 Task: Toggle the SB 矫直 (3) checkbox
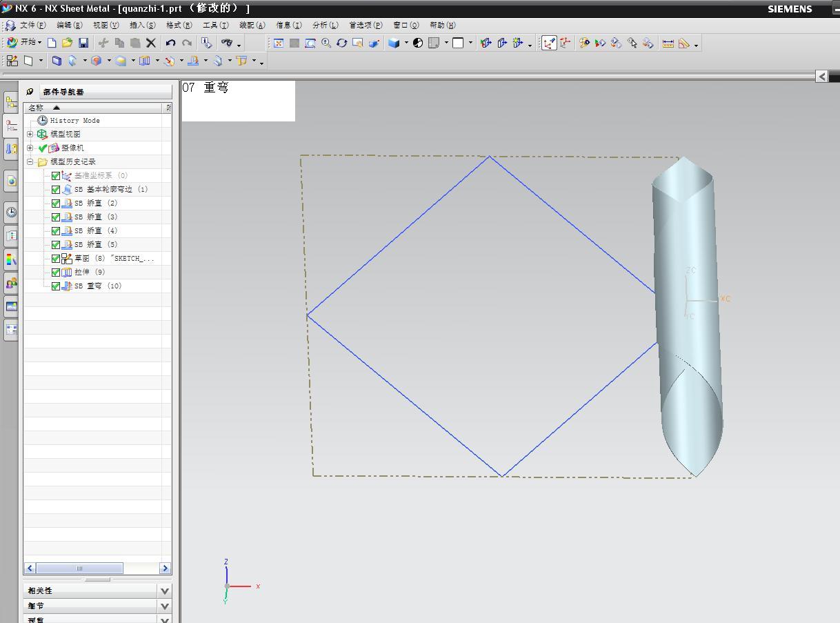point(56,217)
